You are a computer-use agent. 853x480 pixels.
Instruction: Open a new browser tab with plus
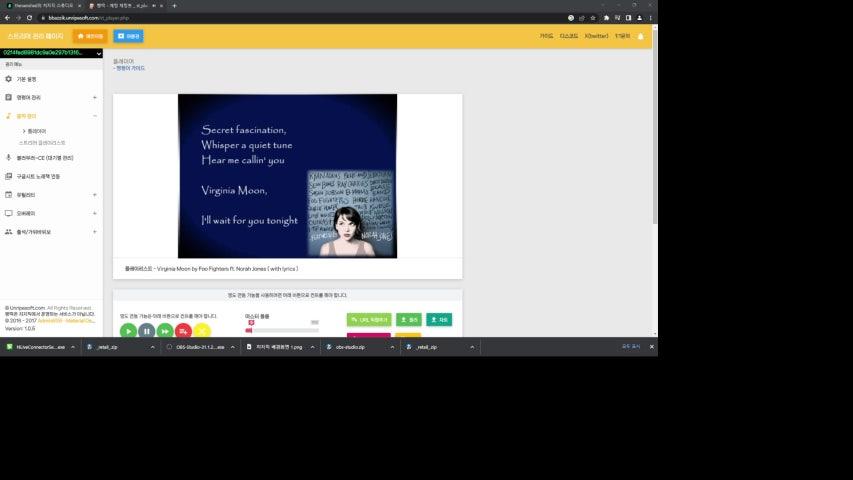pyautogui.click(x=174, y=5)
